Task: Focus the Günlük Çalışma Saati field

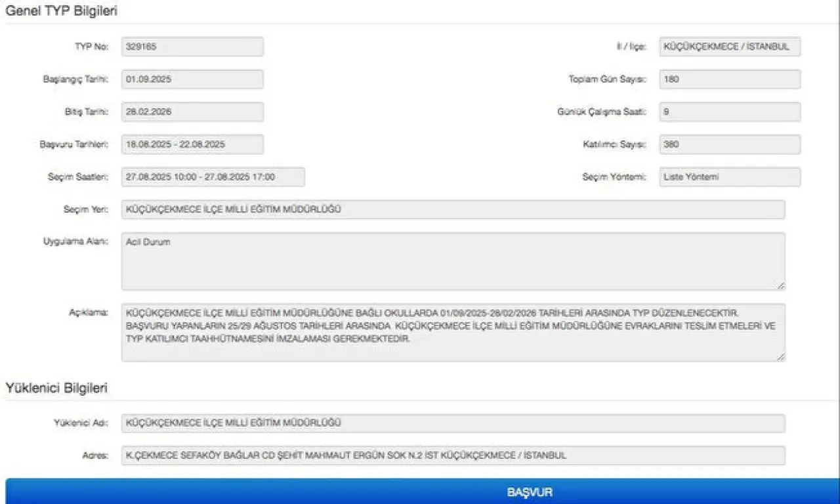Action: pyautogui.click(x=730, y=112)
